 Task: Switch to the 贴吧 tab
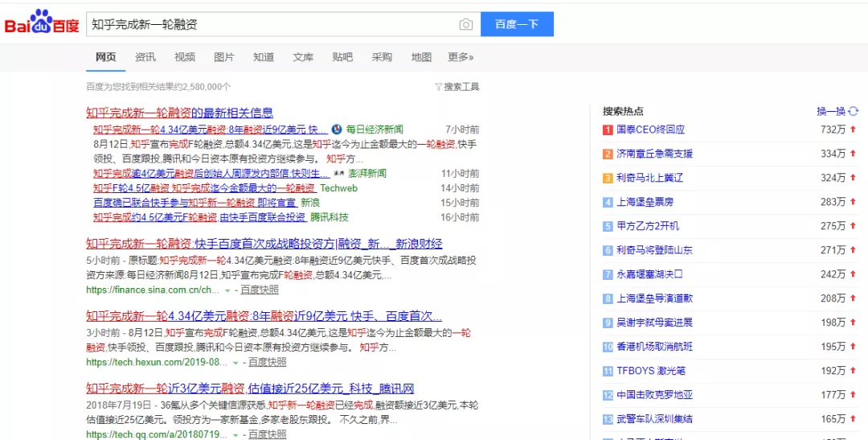click(x=342, y=57)
